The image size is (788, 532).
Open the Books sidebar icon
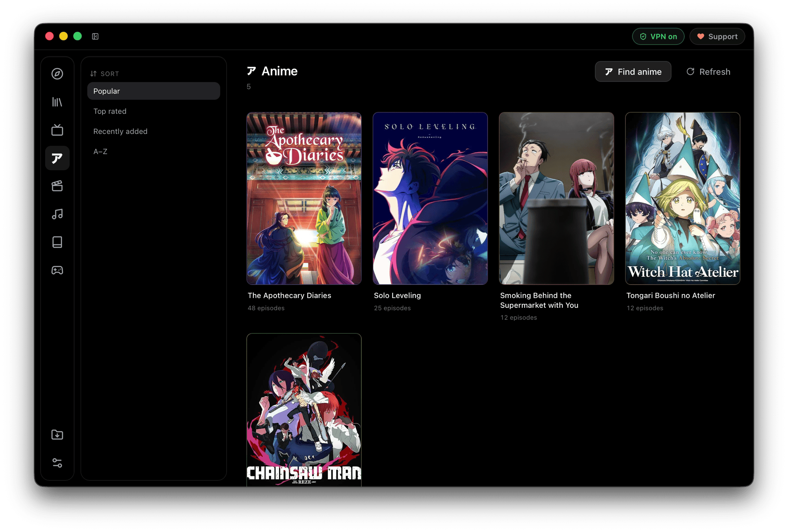pyautogui.click(x=57, y=242)
